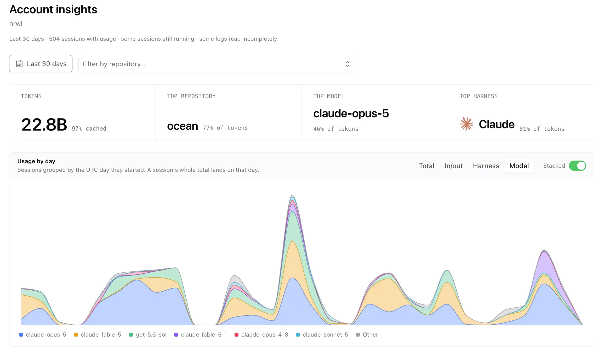The width and height of the screenshot is (604, 364).
Task: Click the Other legend label
Action: 370,335
